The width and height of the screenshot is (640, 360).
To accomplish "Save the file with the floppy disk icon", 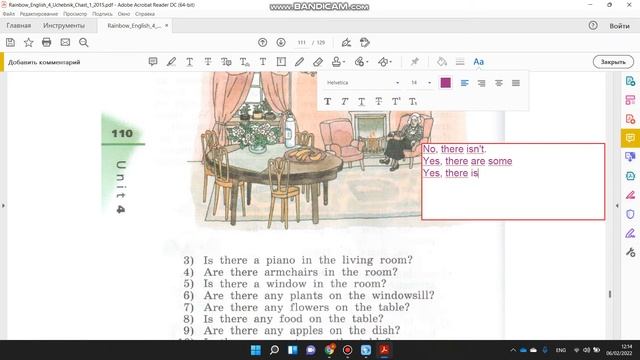I will tap(10, 42).
